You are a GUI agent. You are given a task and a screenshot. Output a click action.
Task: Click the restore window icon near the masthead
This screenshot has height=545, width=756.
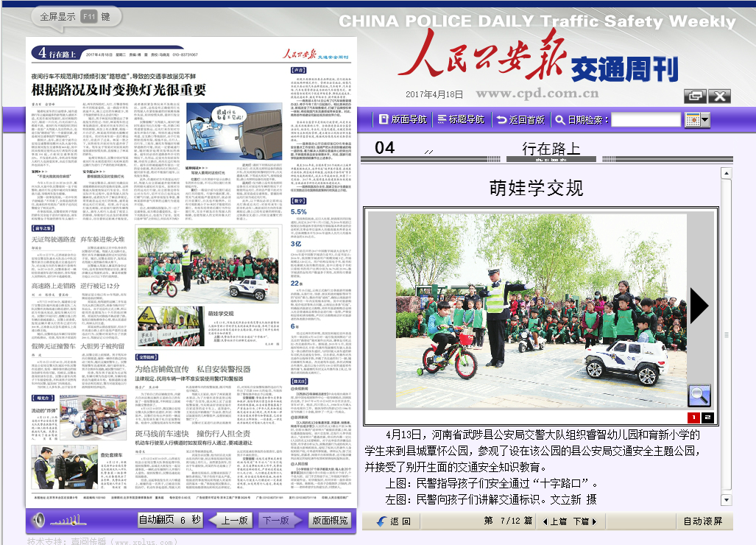693,96
